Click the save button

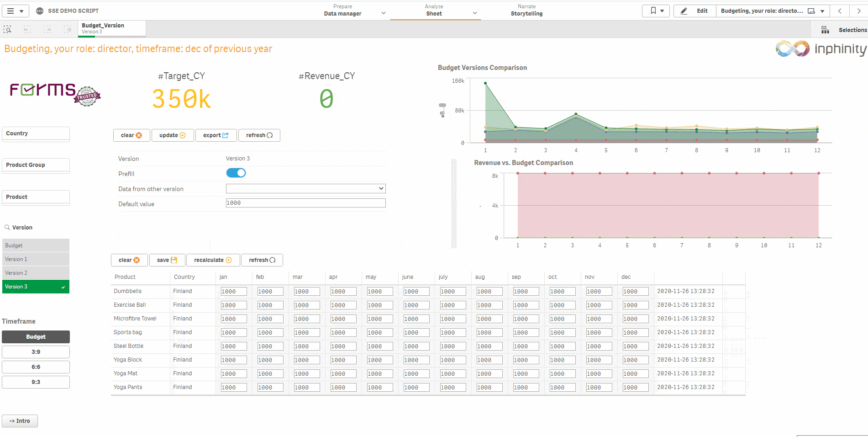click(167, 260)
